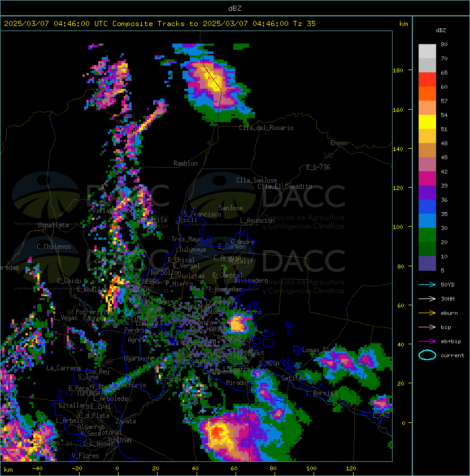Select the green 20-30 dBZ swatch
Viewport: 470px width, 476px height.
(x=427, y=235)
